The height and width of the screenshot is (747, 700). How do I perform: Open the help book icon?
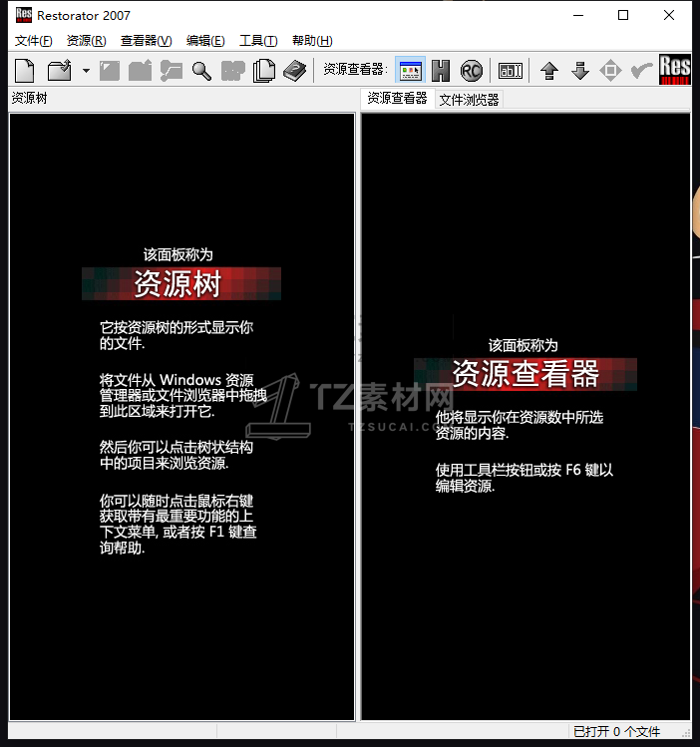click(x=295, y=71)
